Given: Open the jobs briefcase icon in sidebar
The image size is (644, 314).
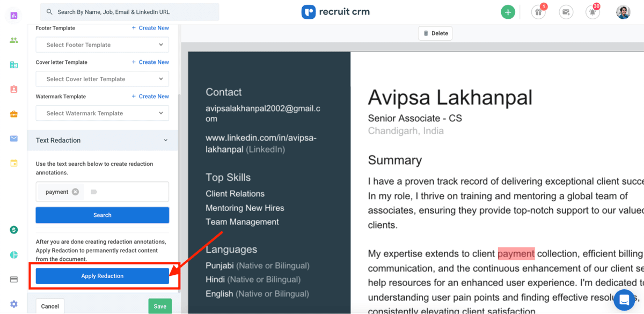Looking at the screenshot, I should coord(14,114).
